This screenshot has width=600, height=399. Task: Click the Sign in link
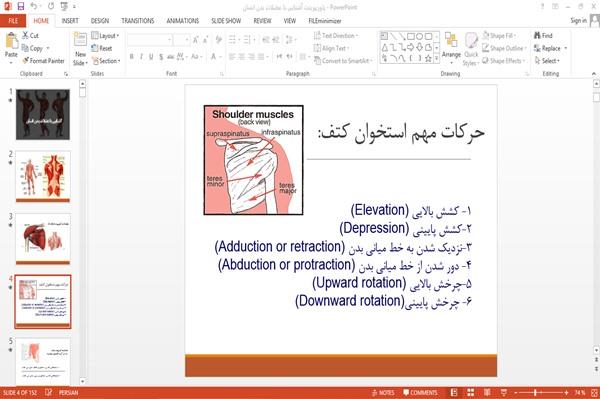[578, 21]
